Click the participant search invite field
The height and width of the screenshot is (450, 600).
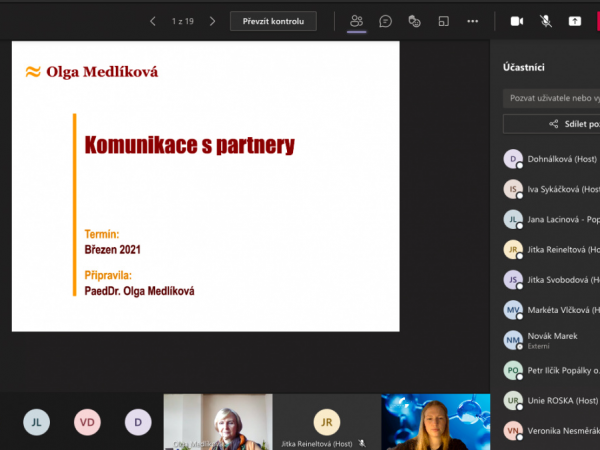pos(551,98)
